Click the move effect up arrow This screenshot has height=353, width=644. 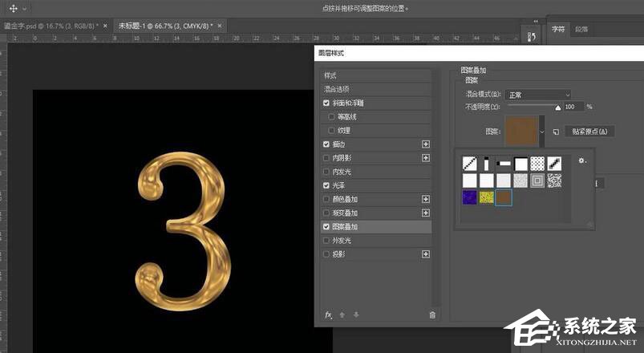[x=342, y=315]
